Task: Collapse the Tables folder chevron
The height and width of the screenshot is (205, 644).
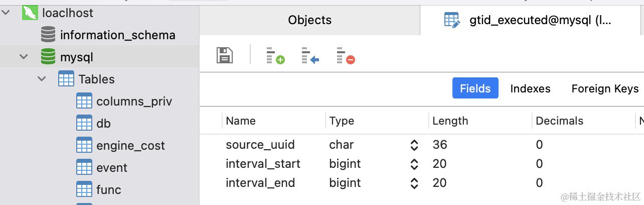Action: click(42, 79)
